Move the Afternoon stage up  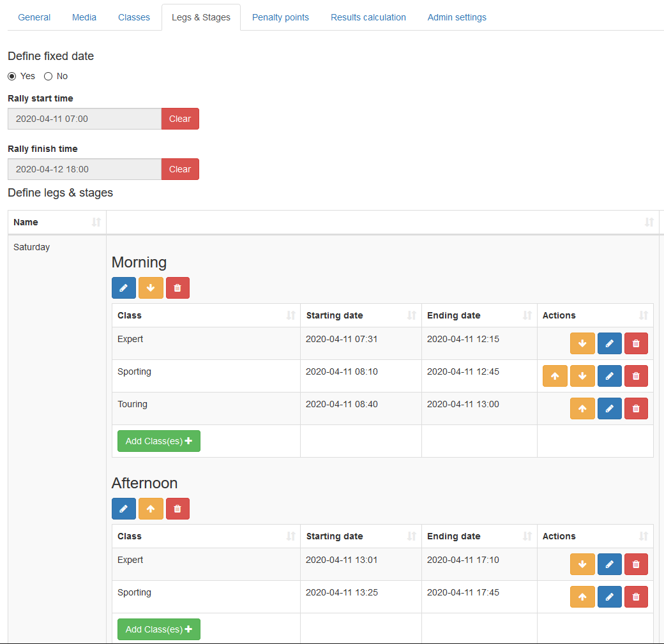tap(151, 509)
